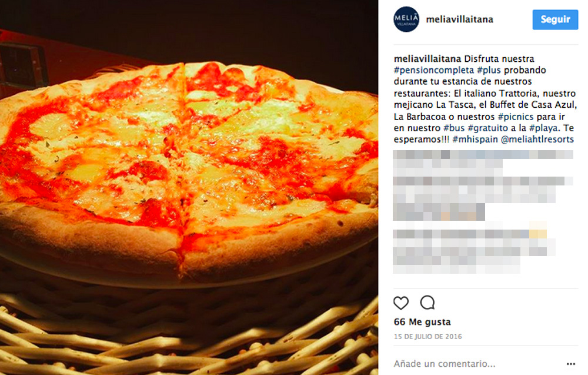View who liked via 66 Me gusta
588x375 pixels.
422,322
